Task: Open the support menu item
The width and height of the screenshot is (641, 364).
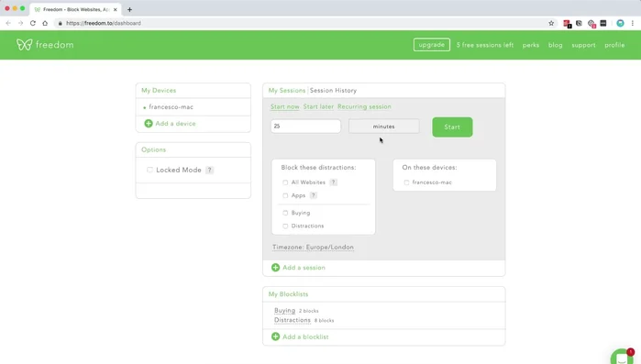Action: click(583, 45)
